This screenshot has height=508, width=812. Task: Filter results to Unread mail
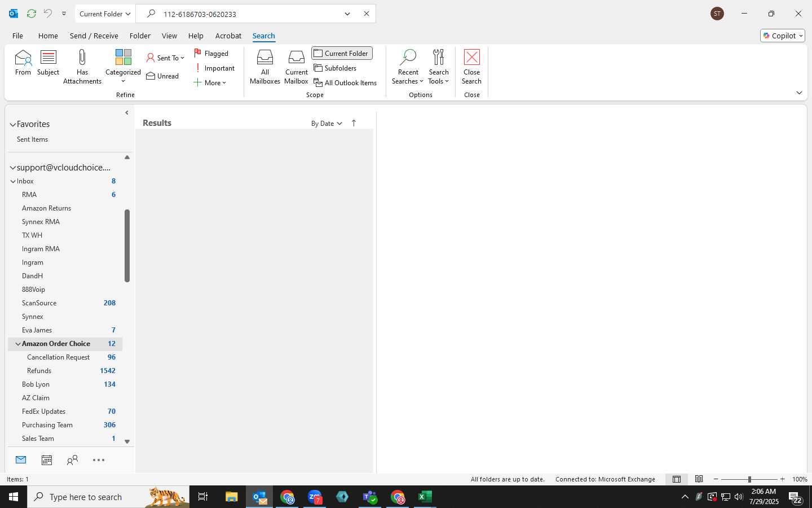(x=162, y=76)
